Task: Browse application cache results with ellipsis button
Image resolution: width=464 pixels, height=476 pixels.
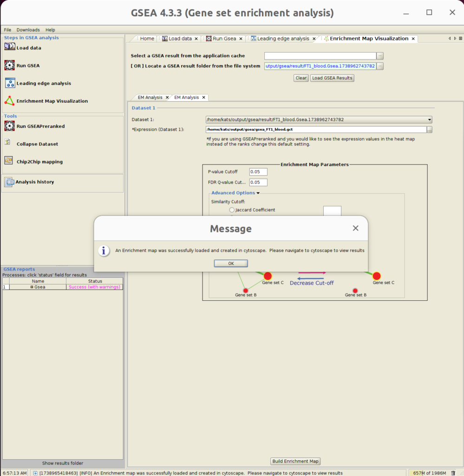Action: click(380, 56)
